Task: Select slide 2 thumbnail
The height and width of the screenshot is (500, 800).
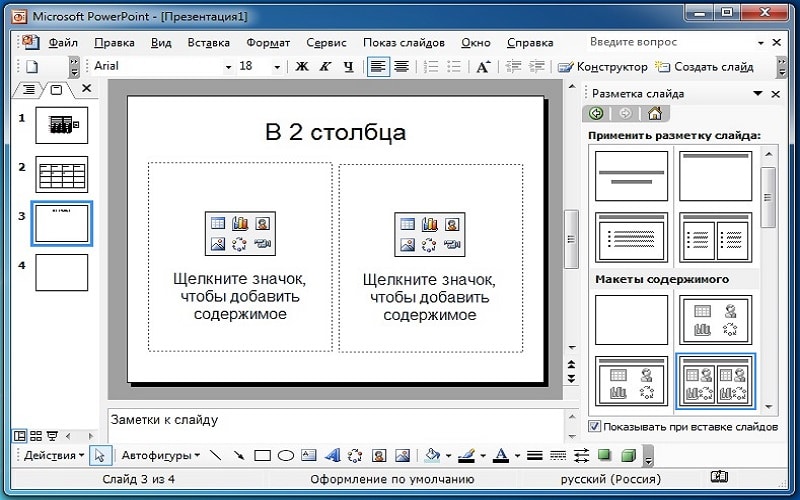Action: [61, 174]
